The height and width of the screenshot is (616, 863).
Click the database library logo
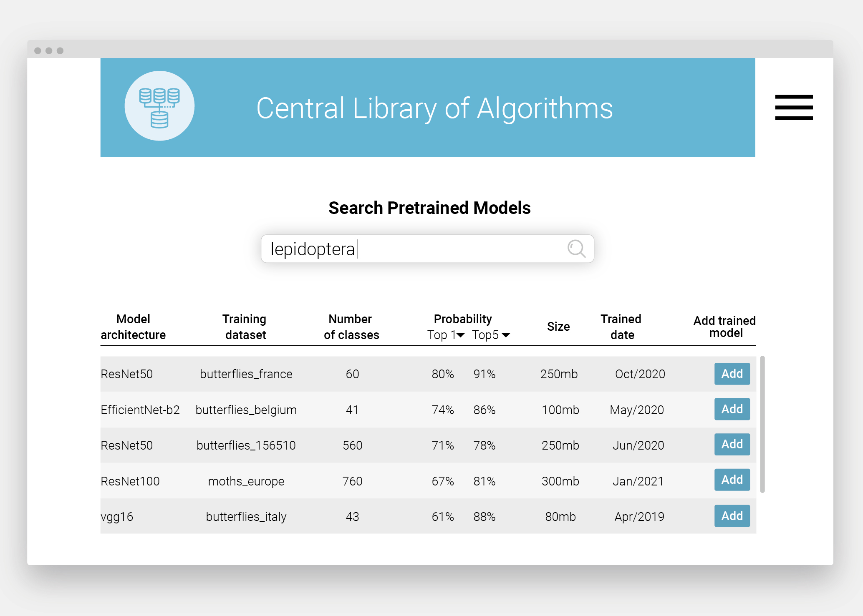coord(159,106)
